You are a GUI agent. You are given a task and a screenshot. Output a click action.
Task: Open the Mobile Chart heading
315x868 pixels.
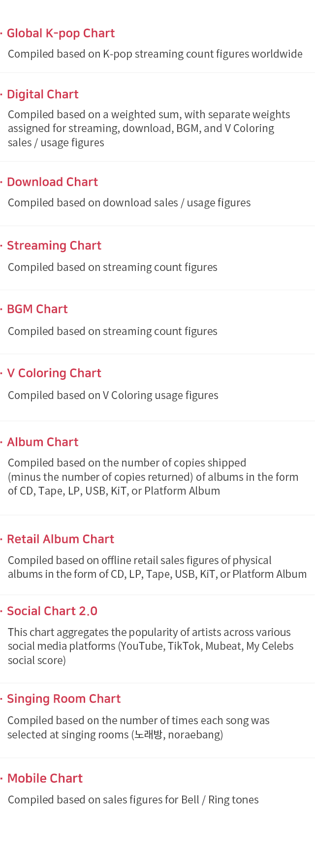pos(45,778)
